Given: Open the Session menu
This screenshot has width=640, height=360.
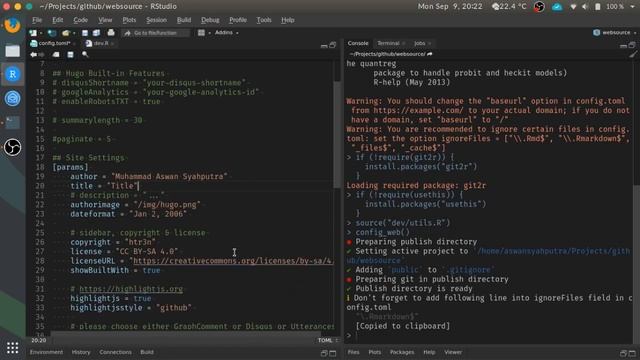Looking at the screenshot, I should coord(156,20).
